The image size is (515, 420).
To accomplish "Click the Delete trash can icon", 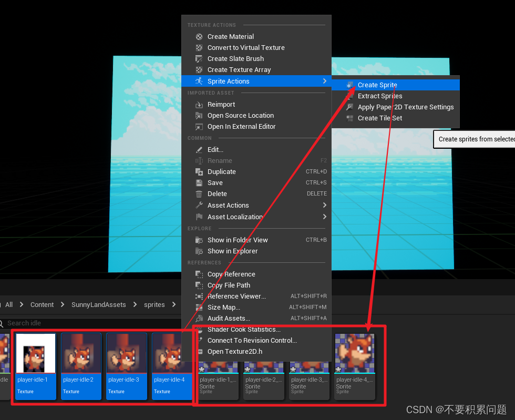I will [x=199, y=194].
